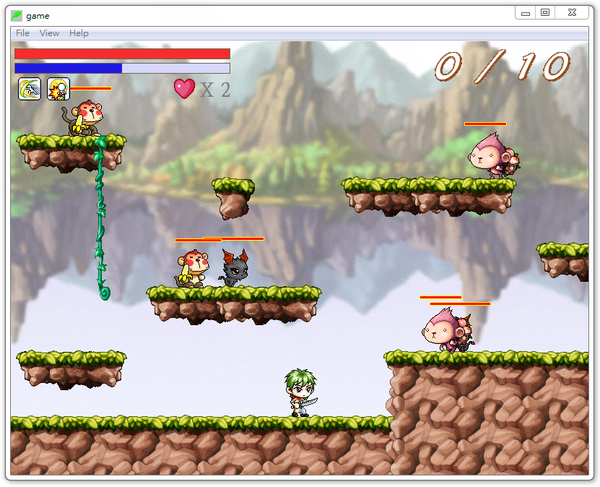Image resolution: width=600 pixels, height=487 pixels.
Task: Click the explosion strike skill icon
Action: [58, 89]
